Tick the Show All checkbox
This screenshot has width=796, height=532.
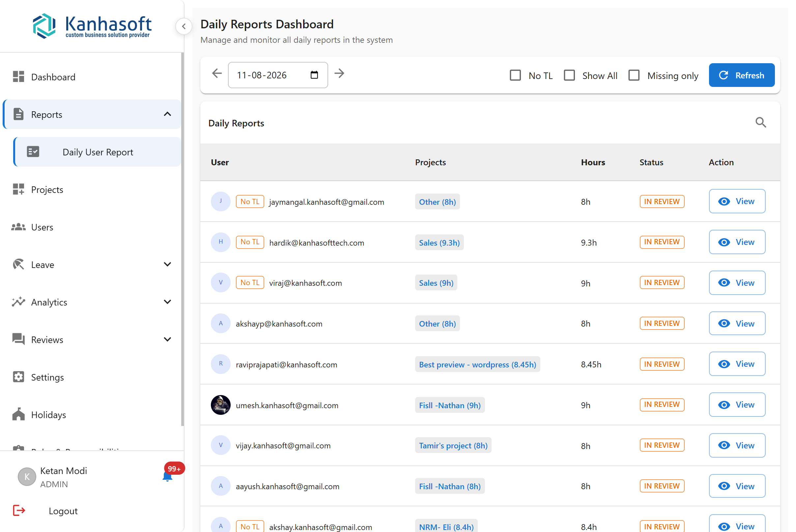click(x=569, y=75)
